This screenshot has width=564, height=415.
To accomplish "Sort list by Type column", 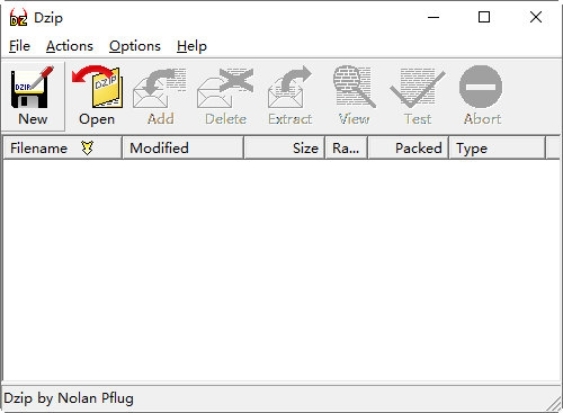I will (x=497, y=148).
